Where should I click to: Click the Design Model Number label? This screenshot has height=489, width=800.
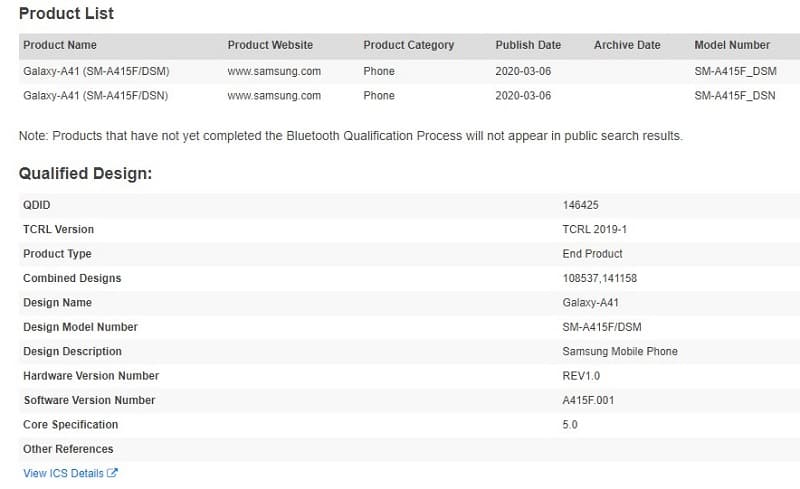click(x=80, y=327)
